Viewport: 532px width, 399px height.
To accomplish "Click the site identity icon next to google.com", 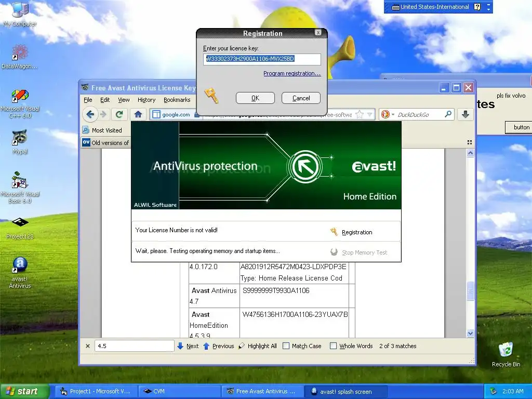I will 156,114.
